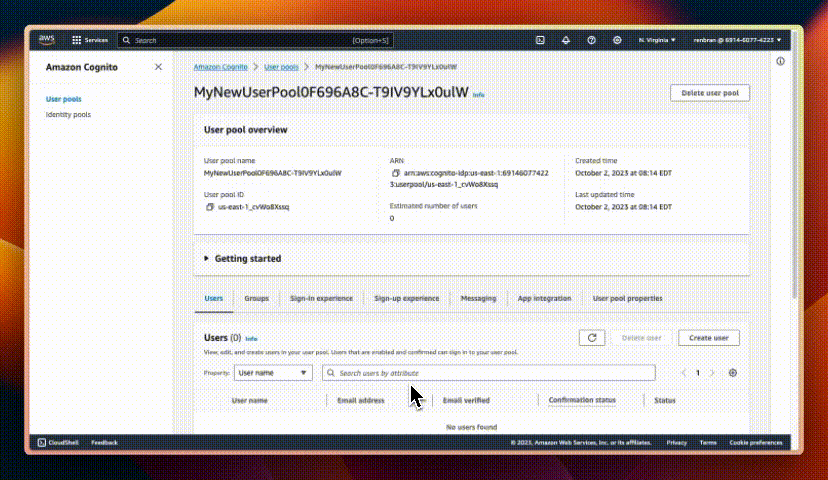Click the Search users by attribute field
This screenshot has width=828, height=480.
coord(489,373)
